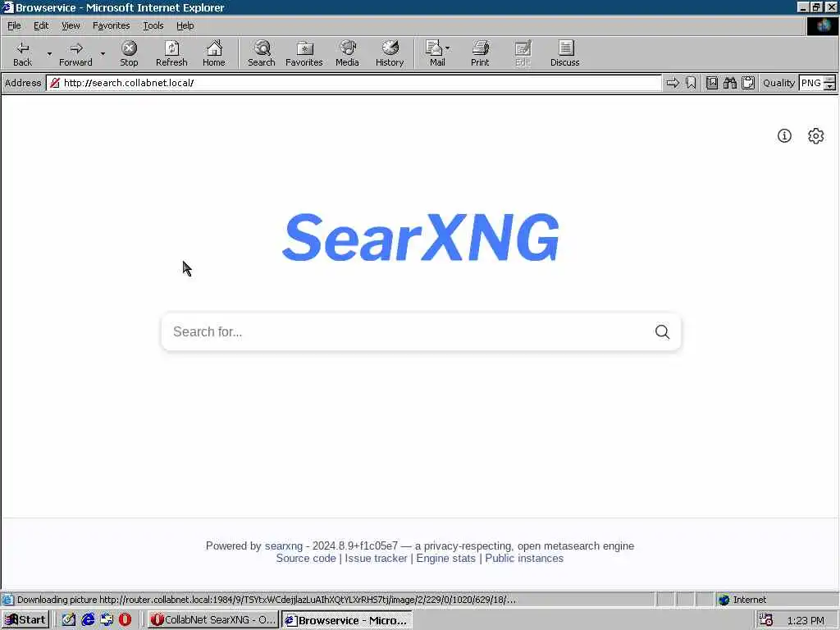Open the View menu

coord(71,25)
